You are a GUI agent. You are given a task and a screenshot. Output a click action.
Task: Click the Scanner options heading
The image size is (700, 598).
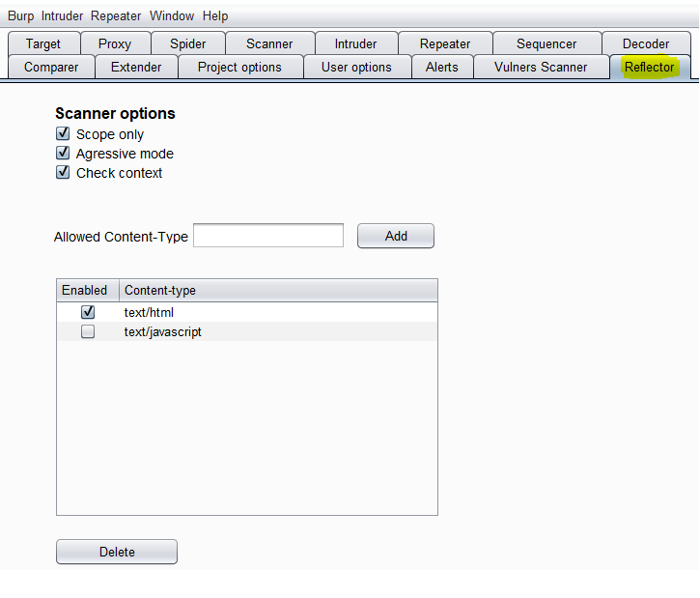(115, 113)
